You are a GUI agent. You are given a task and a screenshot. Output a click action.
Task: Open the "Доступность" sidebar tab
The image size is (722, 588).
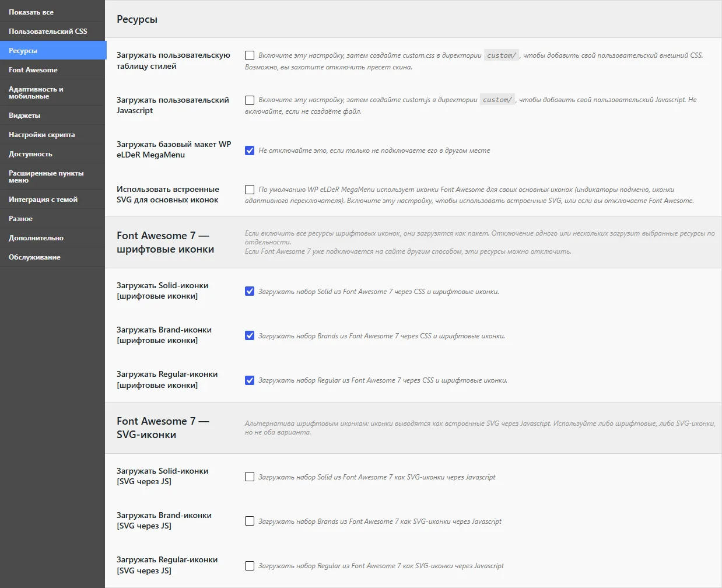[x=53, y=154]
